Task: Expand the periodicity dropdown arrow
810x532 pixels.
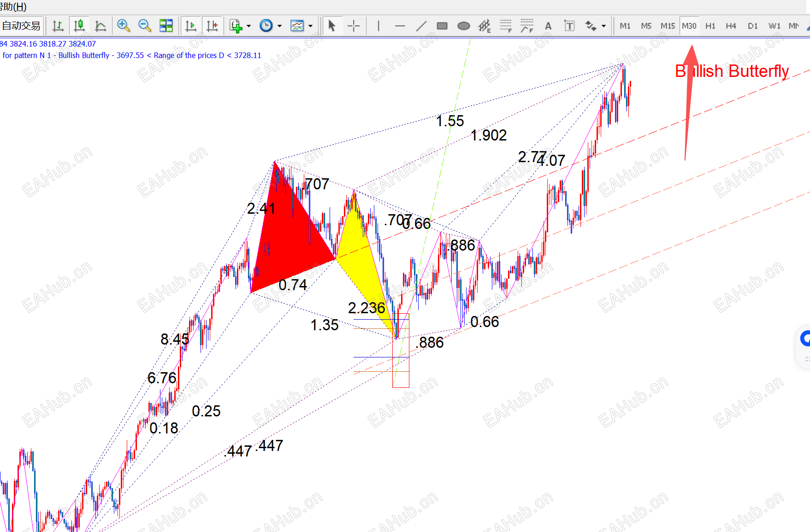Action: [279, 26]
